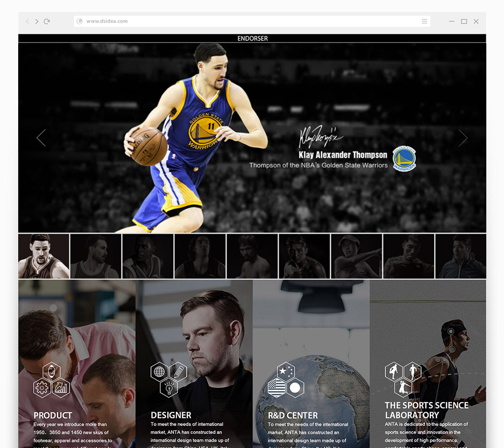Screen dimensions: 504x448
Task: Select the China flag hexagon icon
Action: [x=286, y=371]
